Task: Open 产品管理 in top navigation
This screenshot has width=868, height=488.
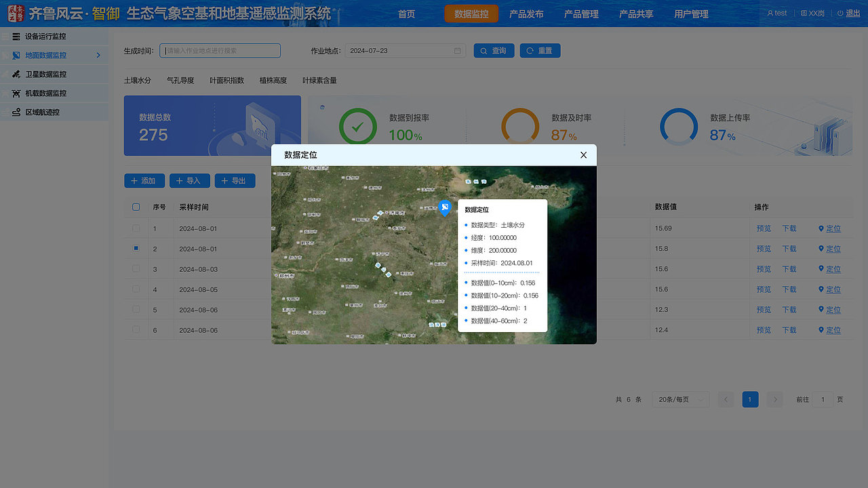Action: coord(581,14)
